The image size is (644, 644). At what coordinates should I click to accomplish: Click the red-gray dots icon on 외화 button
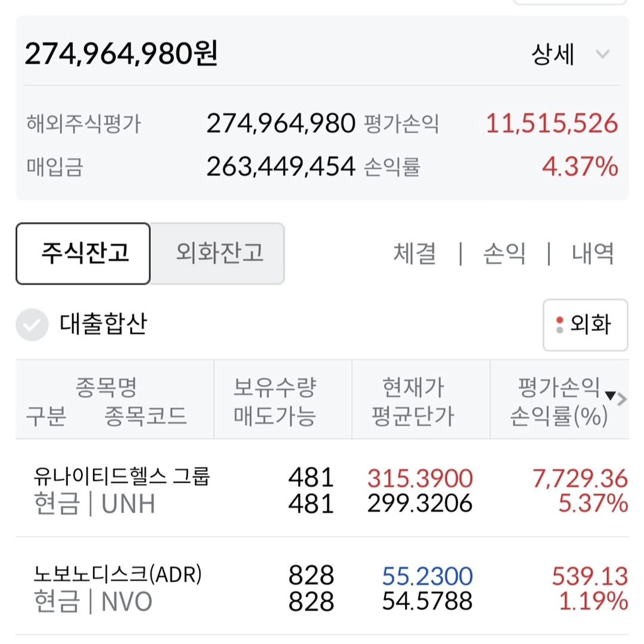(559, 325)
